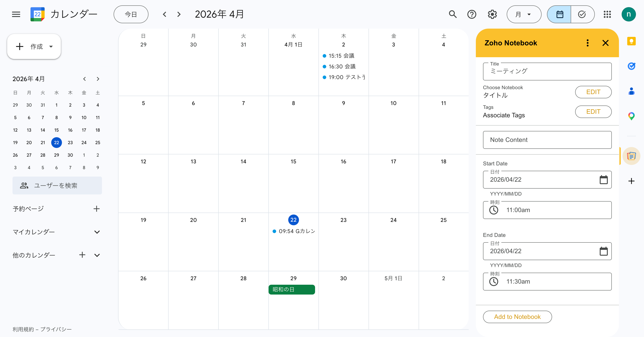Open Google Tasks side panel icon
This screenshot has height=337, width=644.
[x=631, y=66]
